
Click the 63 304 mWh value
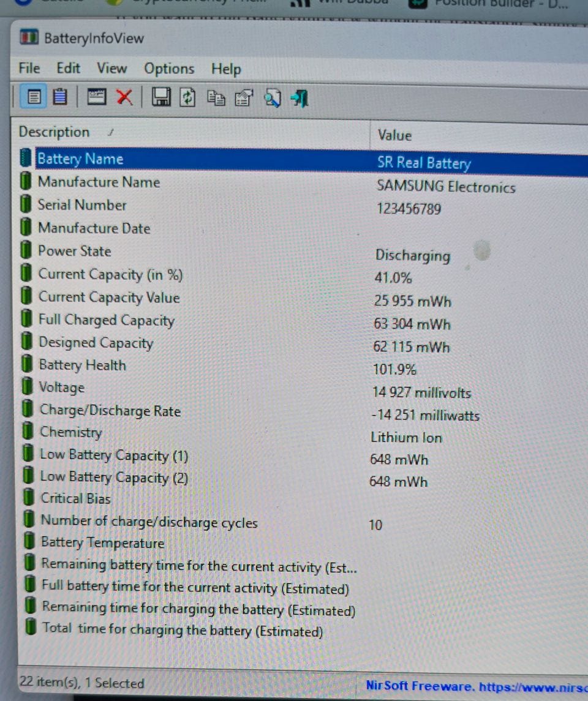point(412,324)
